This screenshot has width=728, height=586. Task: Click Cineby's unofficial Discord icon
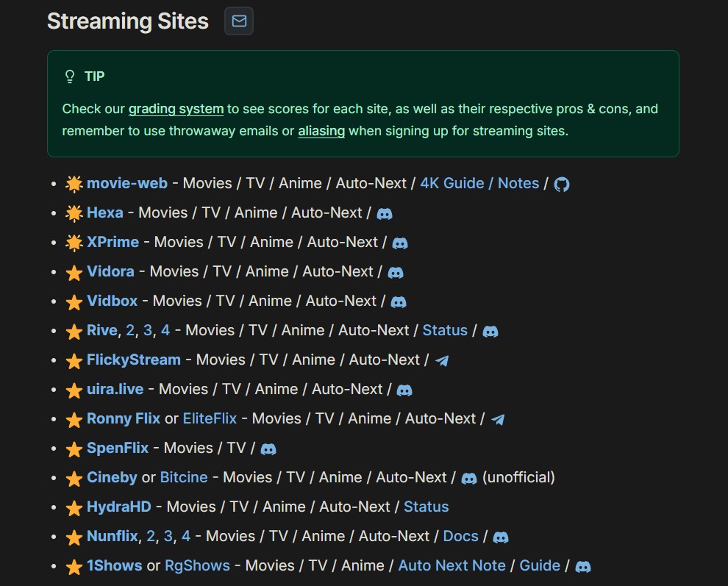[x=469, y=478]
